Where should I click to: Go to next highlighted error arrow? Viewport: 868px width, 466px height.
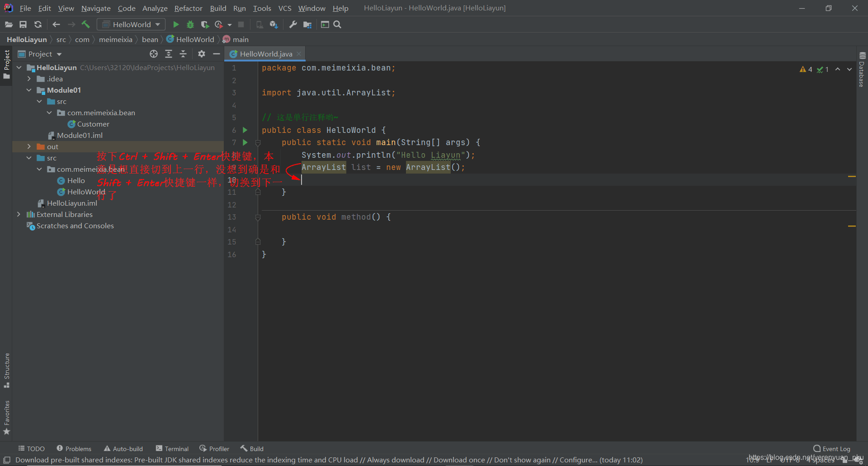(849, 69)
